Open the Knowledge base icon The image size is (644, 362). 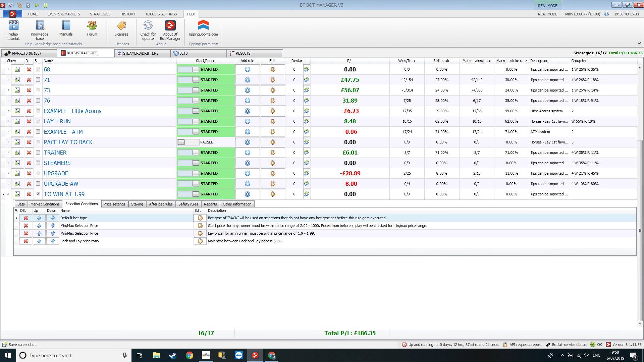(x=40, y=30)
